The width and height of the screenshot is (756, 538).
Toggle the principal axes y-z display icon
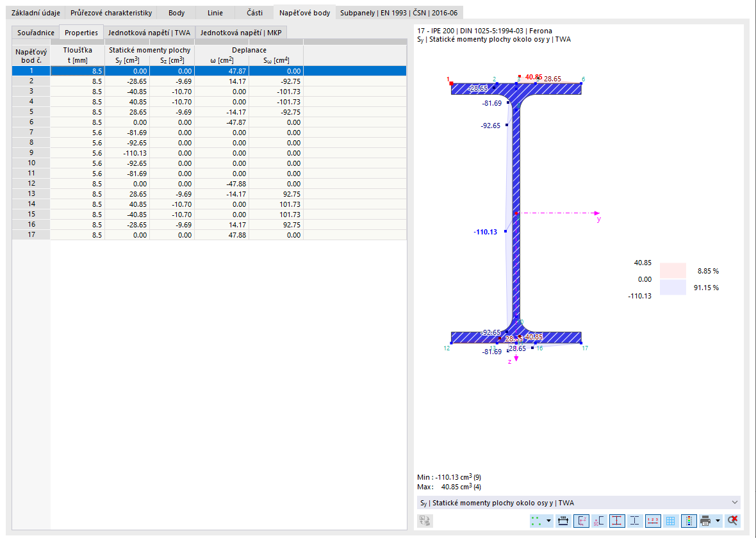(x=581, y=521)
